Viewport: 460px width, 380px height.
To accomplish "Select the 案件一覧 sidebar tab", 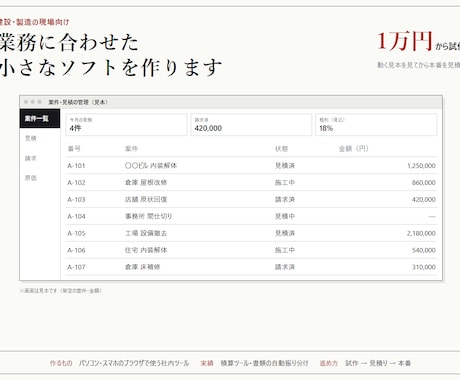I will tap(40, 119).
